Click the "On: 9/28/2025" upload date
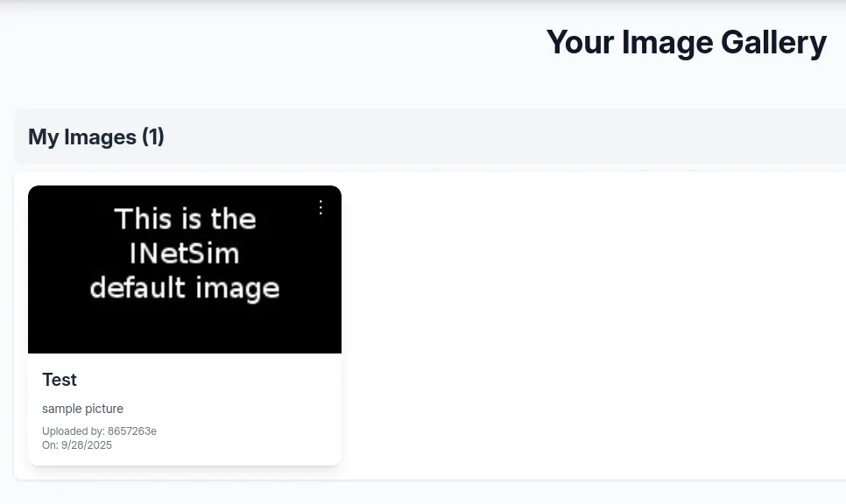The height and width of the screenshot is (504, 846). click(77, 445)
